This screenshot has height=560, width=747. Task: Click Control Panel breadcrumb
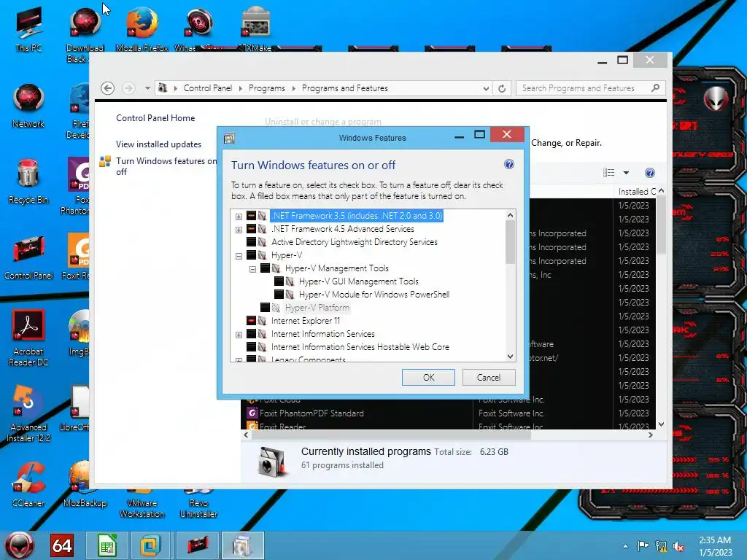[x=208, y=88]
